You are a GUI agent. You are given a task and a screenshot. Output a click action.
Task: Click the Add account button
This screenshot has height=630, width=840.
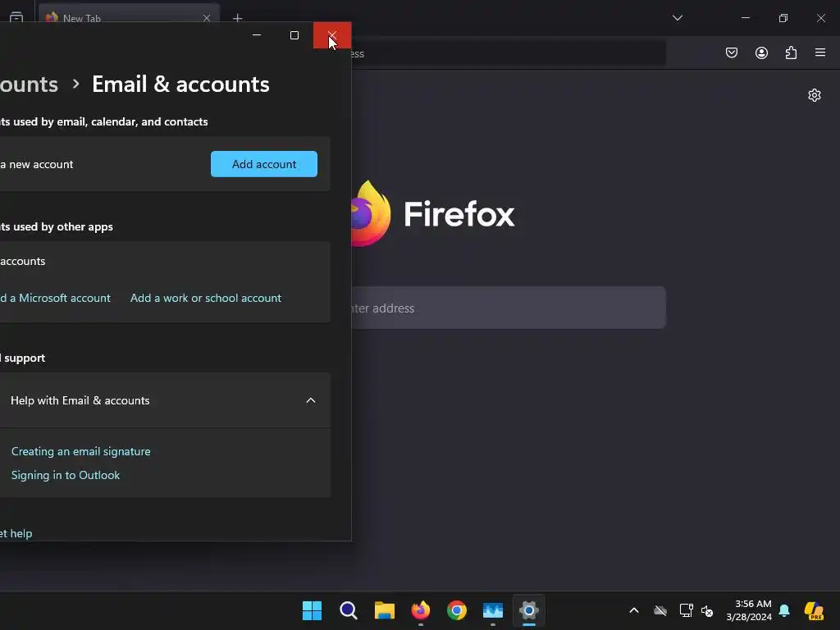(263, 164)
